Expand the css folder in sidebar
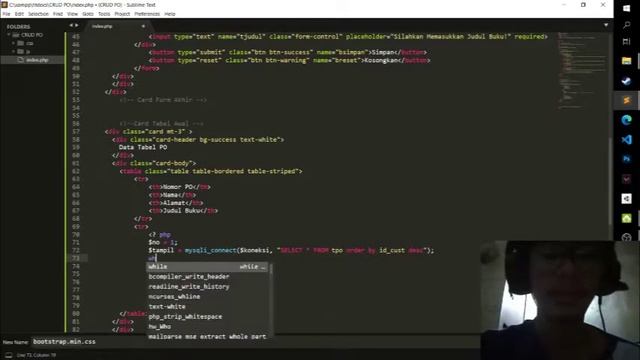This screenshot has width=640, height=360. tap(13, 43)
